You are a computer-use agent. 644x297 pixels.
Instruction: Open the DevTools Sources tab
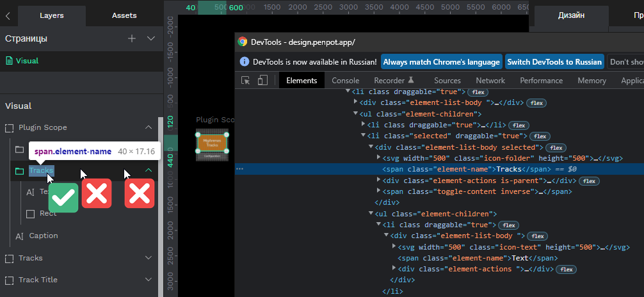(x=447, y=81)
